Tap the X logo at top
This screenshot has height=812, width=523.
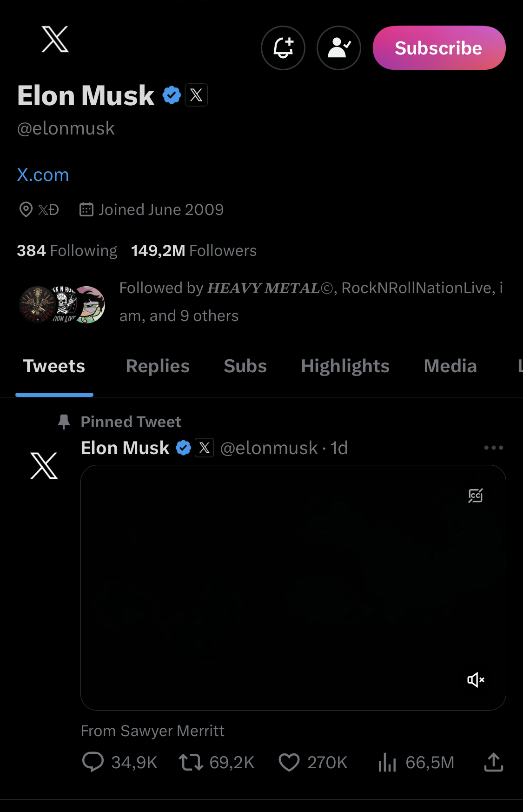pyautogui.click(x=55, y=40)
